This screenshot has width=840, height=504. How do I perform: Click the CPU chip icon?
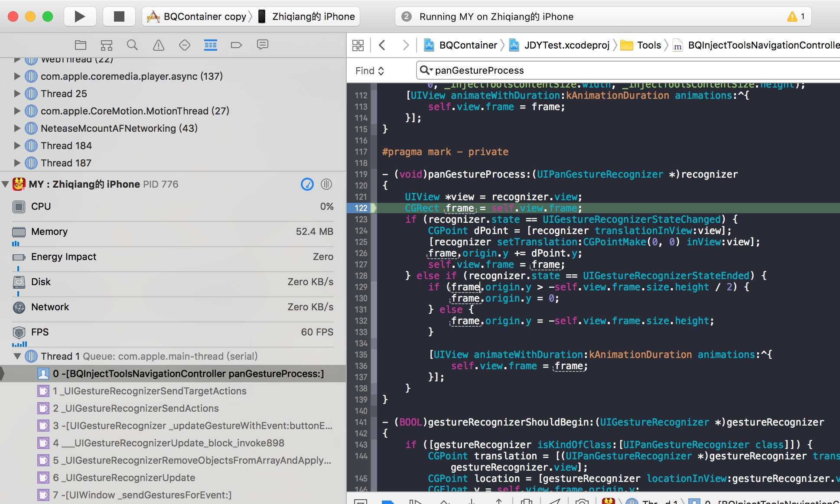coord(19,207)
